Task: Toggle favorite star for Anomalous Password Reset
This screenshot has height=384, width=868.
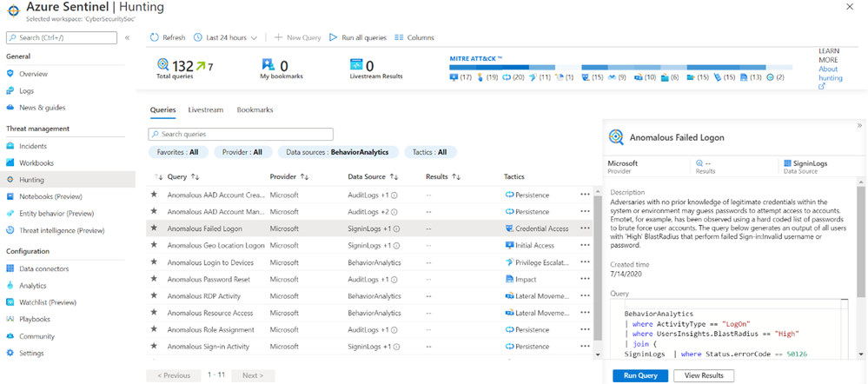Action: [155, 279]
